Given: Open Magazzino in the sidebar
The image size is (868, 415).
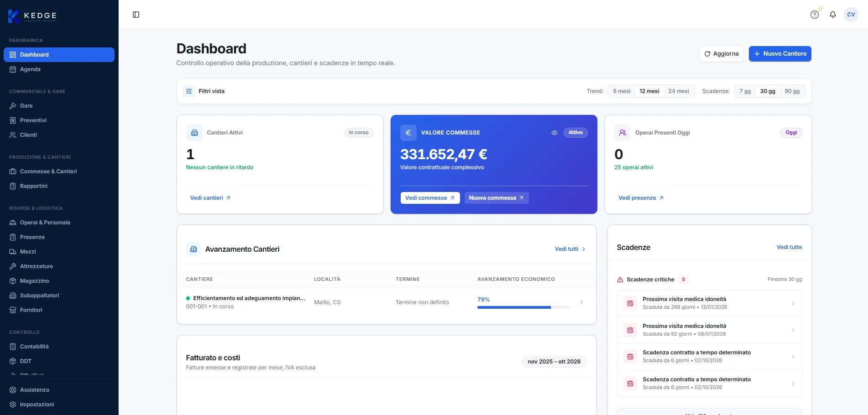Looking at the screenshot, I should click(x=59, y=281).
